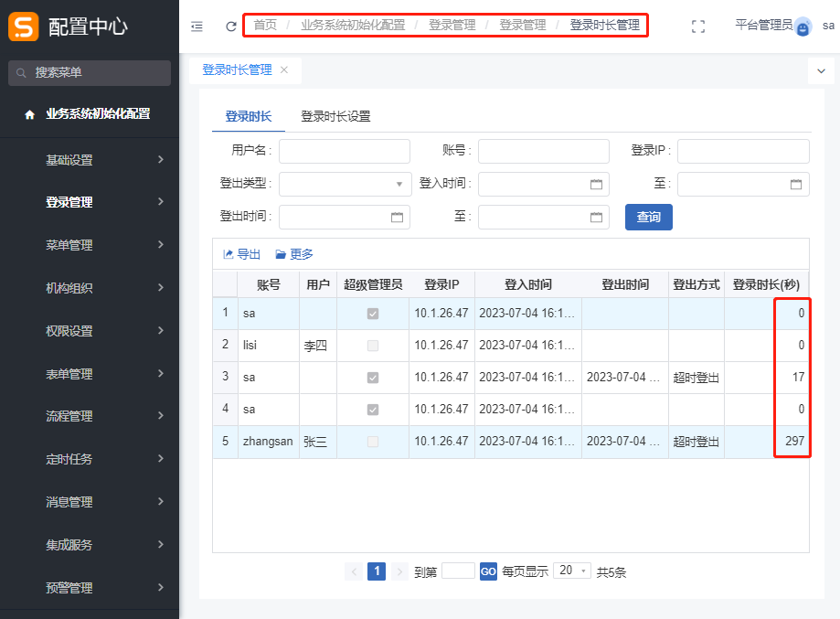Toggle fullscreen mode icon
The height and width of the screenshot is (619, 840).
click(698, 27)
